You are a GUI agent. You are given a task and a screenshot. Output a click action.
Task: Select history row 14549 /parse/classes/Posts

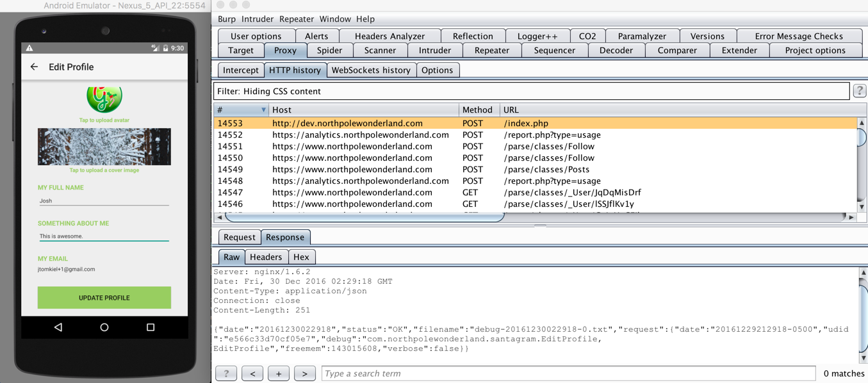pyautogui.click(x=536, y=170)
